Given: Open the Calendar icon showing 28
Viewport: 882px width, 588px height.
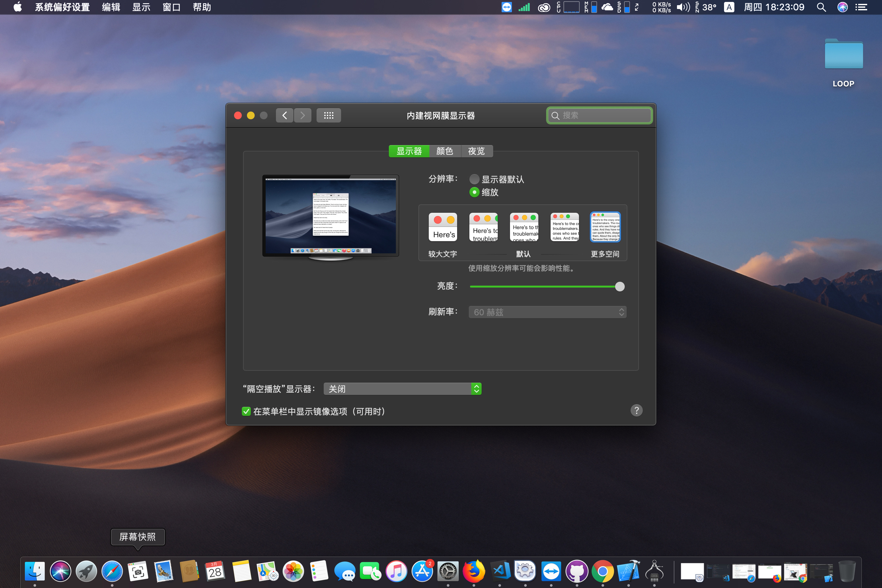Looking at the screenshot, I should (x=215, y=572).
